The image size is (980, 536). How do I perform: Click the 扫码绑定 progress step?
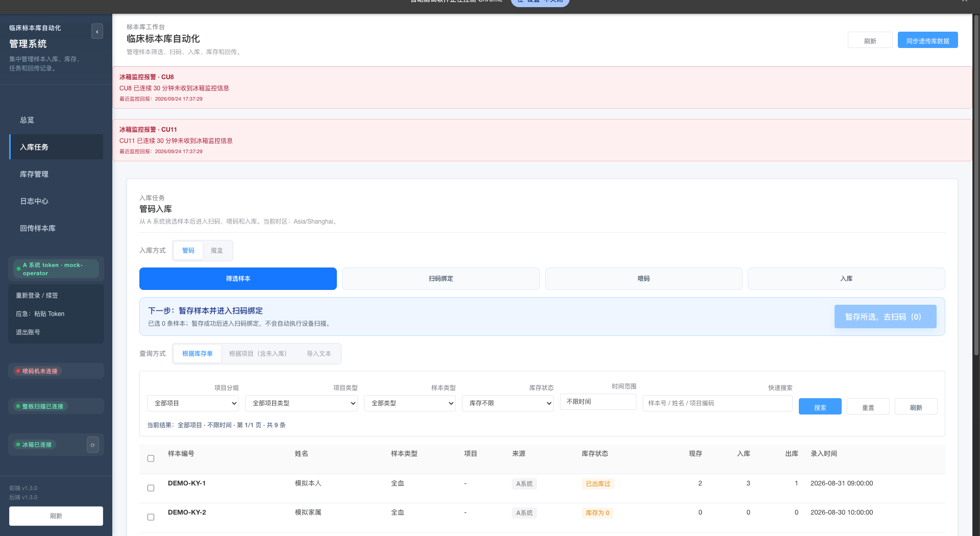(x=441, y=279)
